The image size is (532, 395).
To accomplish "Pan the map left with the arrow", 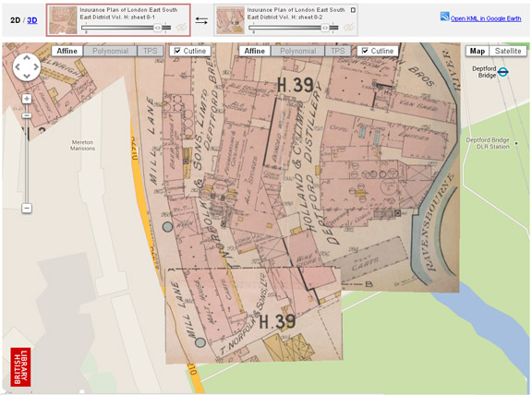I will [18, 67].
